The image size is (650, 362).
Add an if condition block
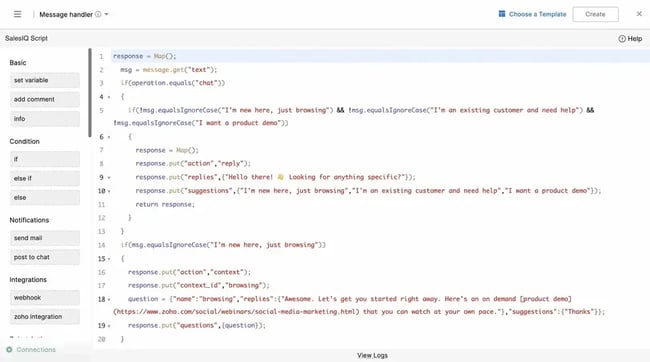coord(45,159)
